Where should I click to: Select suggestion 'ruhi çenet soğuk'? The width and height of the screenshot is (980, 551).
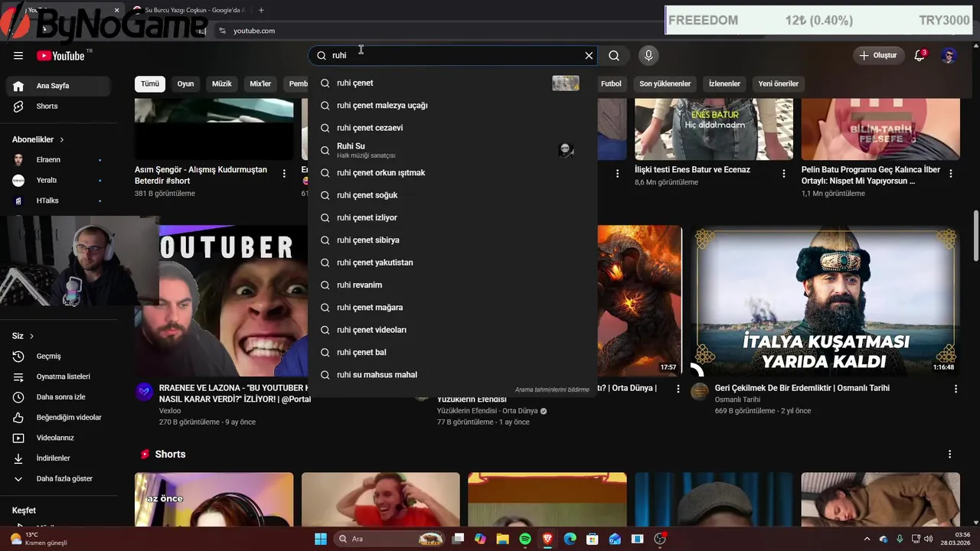(452, 195)
